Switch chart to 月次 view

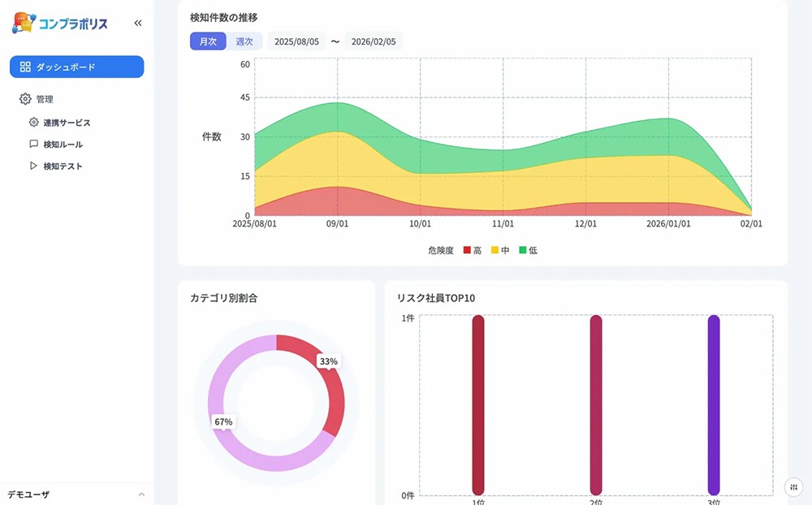[x=208, y=41]
